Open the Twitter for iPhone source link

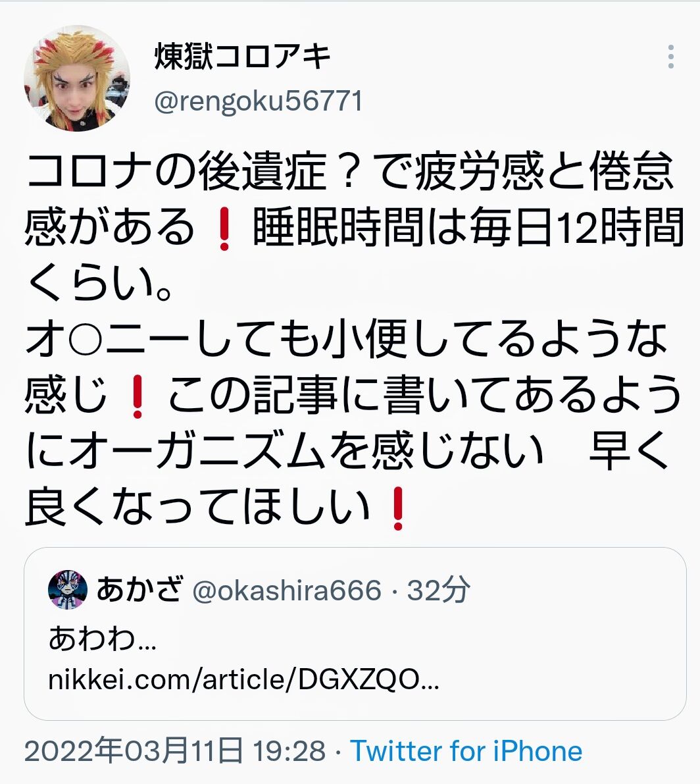pyautogui.click(x=466, y=750)
